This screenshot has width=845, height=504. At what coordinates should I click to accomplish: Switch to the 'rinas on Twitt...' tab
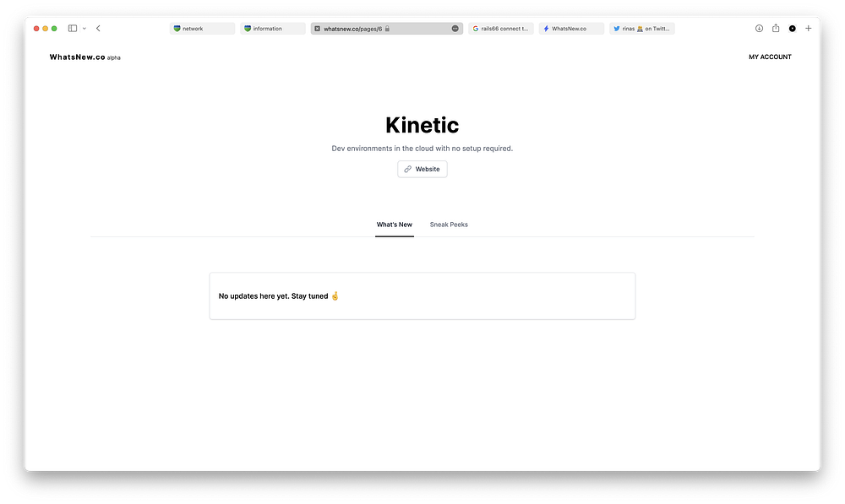coord(642,29)
